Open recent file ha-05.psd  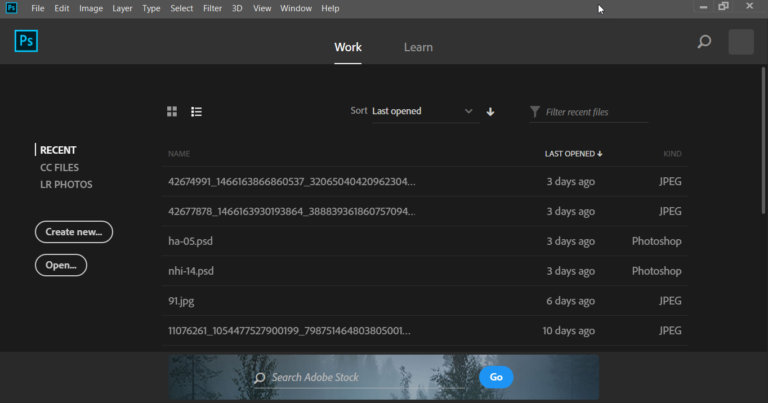[425, 241]
